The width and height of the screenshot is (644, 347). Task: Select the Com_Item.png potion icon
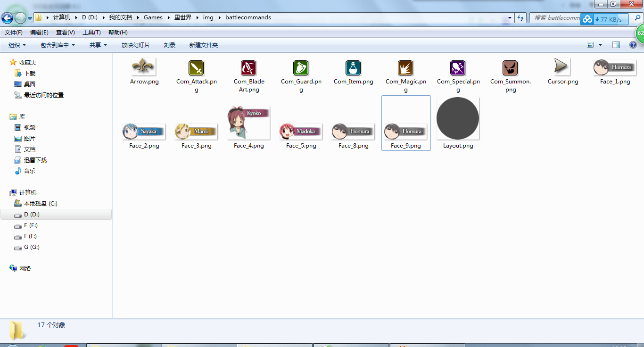(353, 68)
